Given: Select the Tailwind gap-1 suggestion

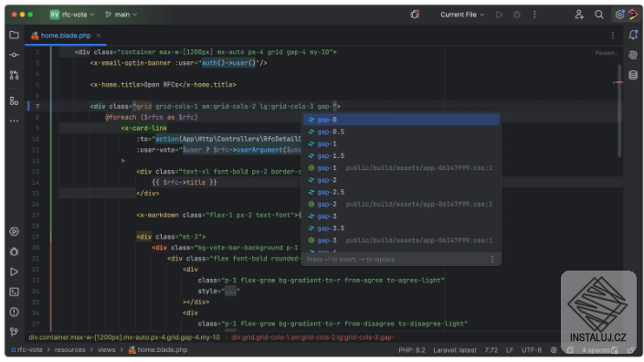Looking at the screenshot, I should click(x=401, y=144).
